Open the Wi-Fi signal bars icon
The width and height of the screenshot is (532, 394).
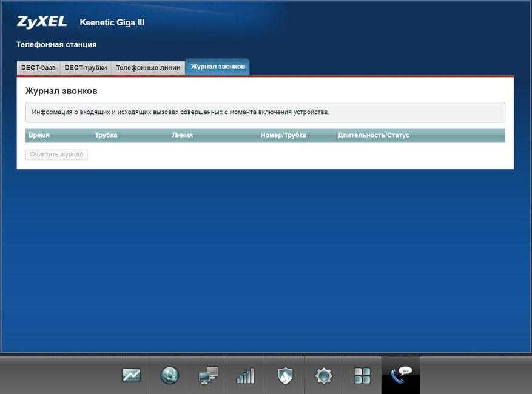click(x=246, y=376)
